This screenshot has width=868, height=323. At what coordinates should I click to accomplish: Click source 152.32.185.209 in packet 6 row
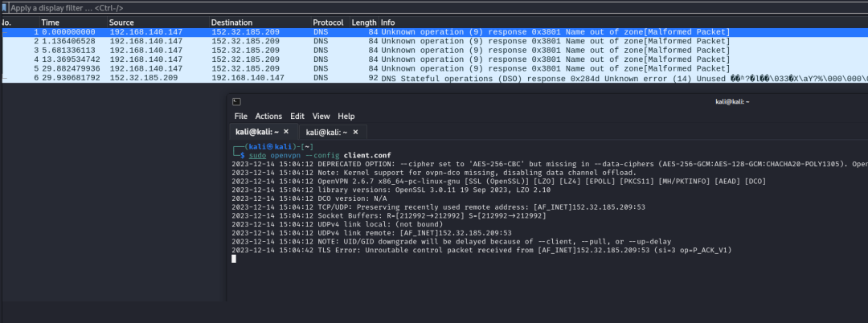(145, 78)
